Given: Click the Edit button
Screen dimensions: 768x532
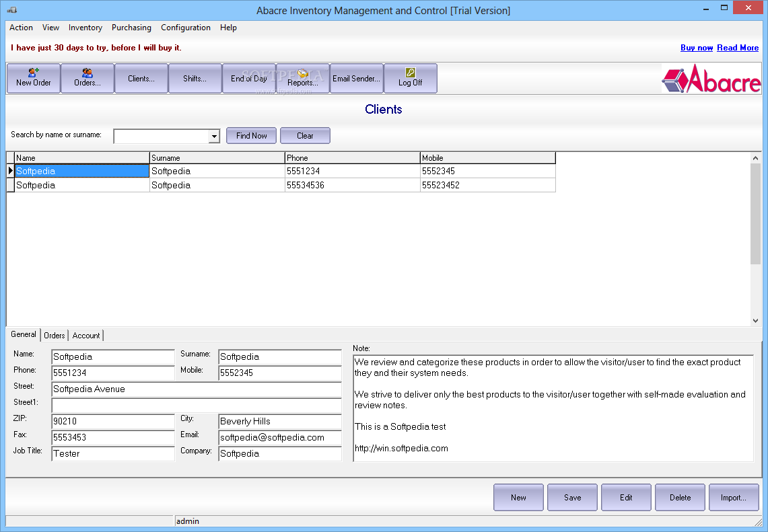Looking at the screenshot, I should (x=626, y=497).
